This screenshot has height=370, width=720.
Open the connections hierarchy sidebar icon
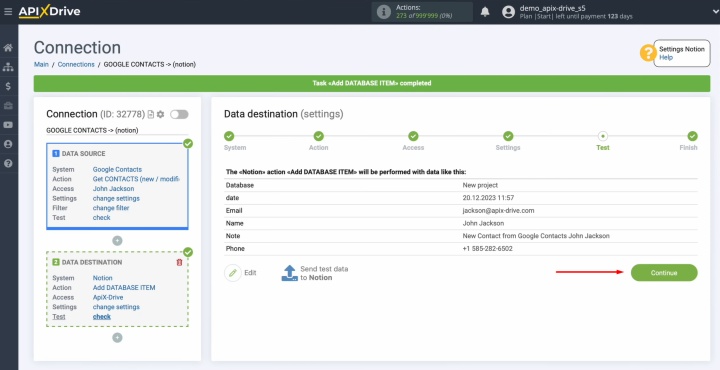(8, 67)
